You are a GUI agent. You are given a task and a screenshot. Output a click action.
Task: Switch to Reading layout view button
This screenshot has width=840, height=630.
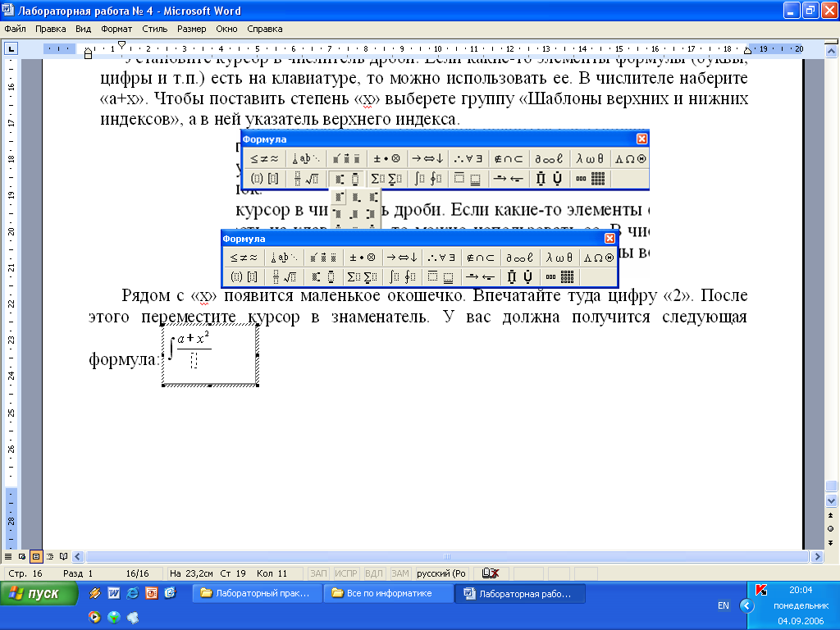tap(64, 557)
